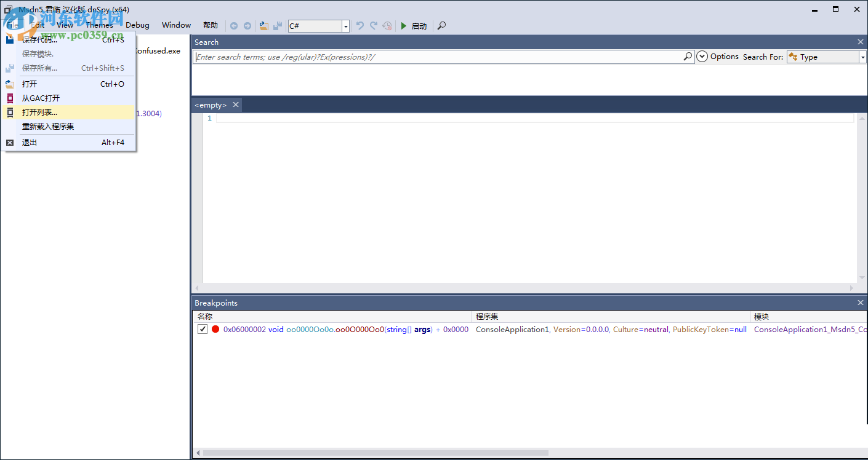Choose 从GAC打开 menu entry

pos(69,98)
